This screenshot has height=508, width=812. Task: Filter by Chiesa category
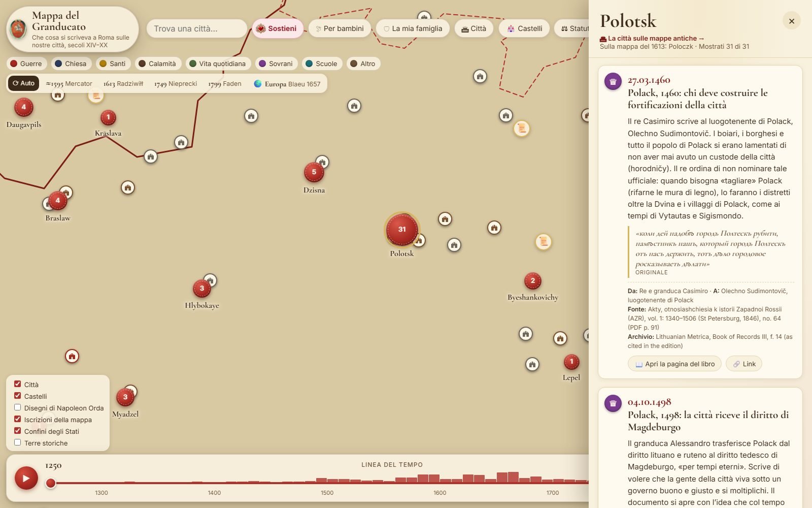(71, 63)
